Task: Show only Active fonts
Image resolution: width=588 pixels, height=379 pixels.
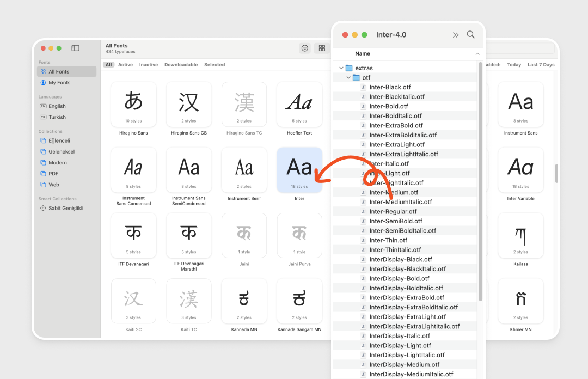Action: tap(125, 65)
